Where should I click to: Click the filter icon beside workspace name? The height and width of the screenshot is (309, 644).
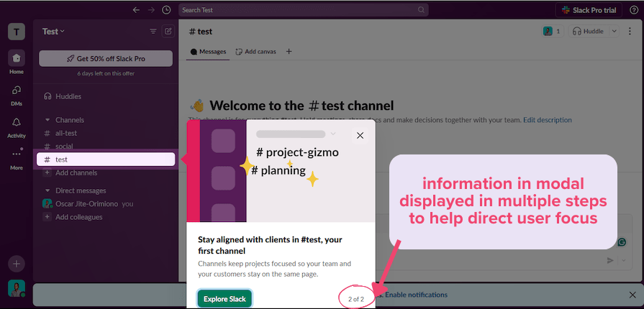pos(153,32)
